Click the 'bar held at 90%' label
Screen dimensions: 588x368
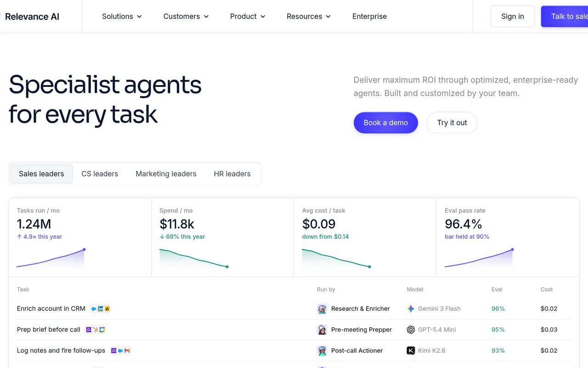[467, 237]
